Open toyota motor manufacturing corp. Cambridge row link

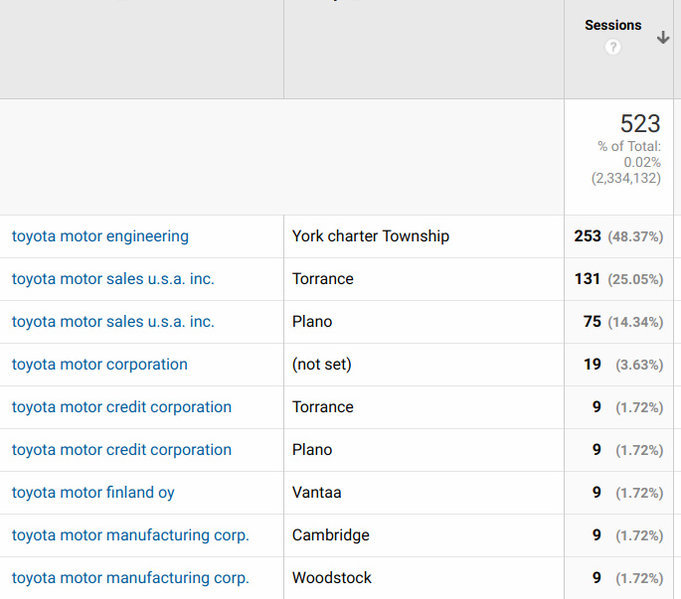[x=130, y=535]
